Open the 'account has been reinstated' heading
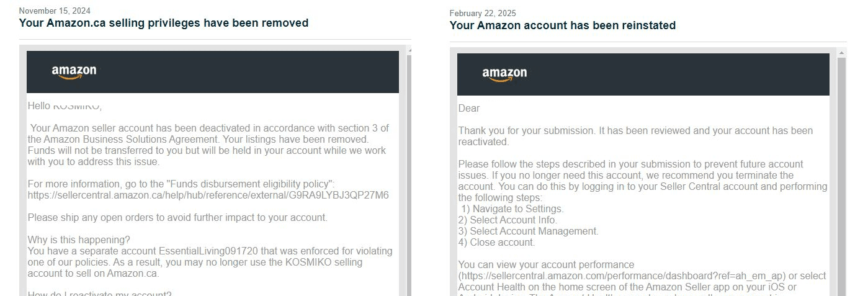Image resolution: width=868 pixels, height=296 pixels. (x=562, y=25)
